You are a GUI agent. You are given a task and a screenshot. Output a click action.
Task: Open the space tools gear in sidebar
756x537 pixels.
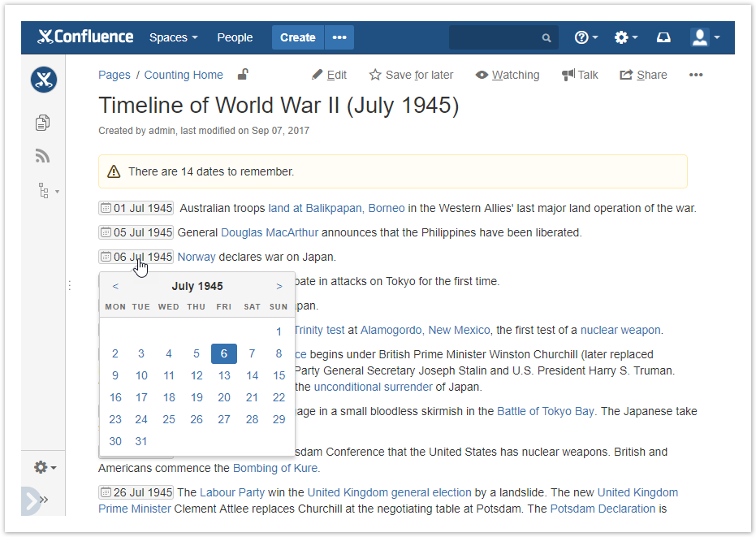(45, 467)
